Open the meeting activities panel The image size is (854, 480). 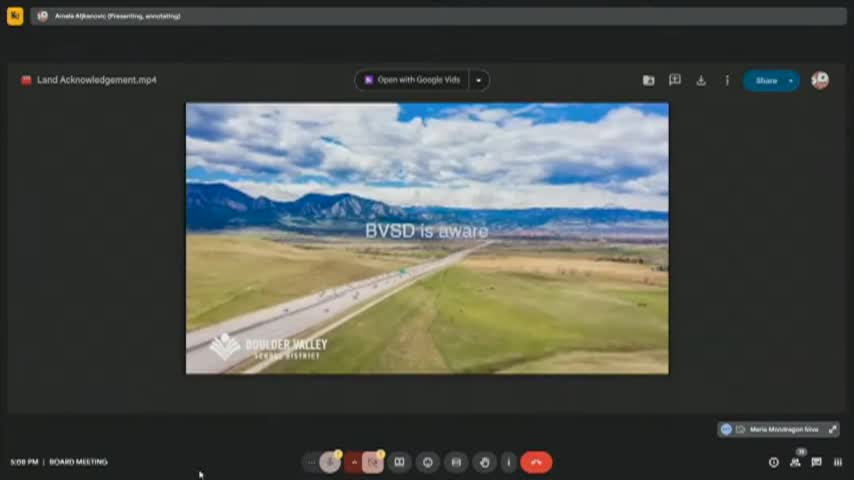pos(838,462)
